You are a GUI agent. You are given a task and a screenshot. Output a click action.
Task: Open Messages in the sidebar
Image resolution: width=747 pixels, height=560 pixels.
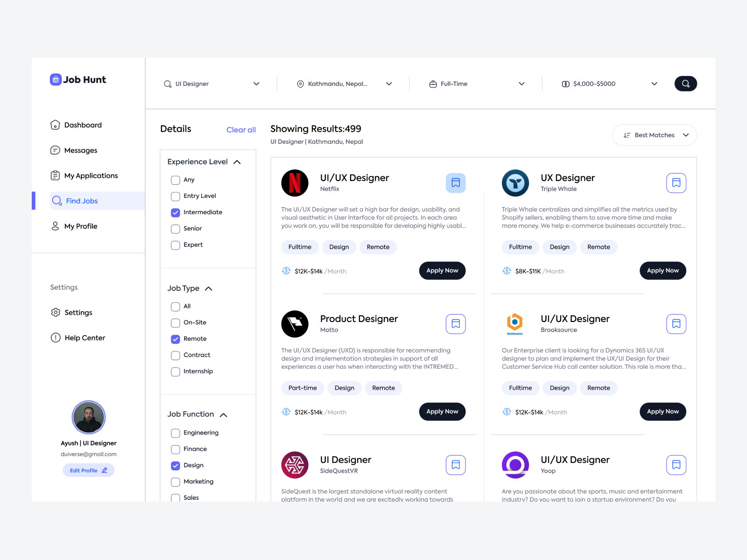coord(74,150)
